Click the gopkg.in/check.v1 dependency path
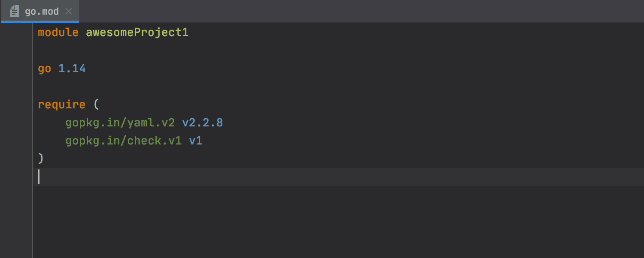 pos(123,141)
